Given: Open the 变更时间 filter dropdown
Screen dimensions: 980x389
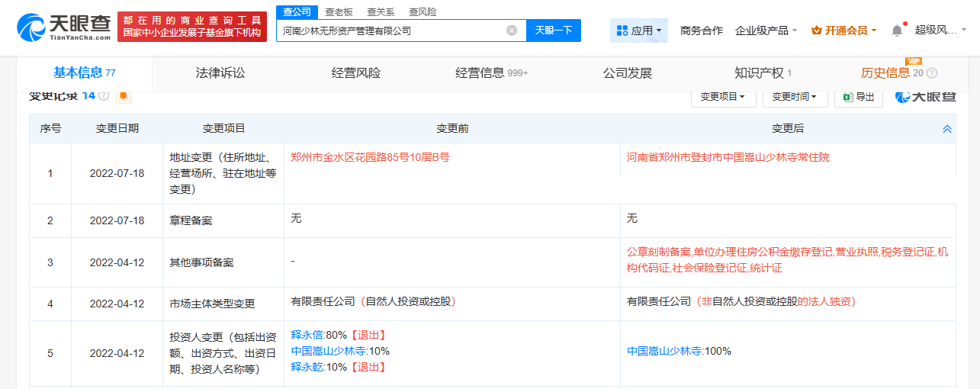Looking at the screenshot, I should click(x=794, y=97).
